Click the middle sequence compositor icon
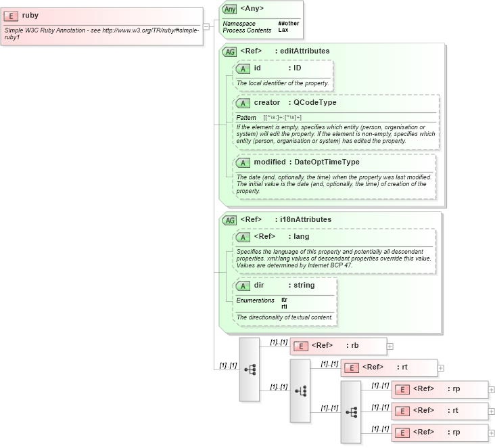 (300, 390)
